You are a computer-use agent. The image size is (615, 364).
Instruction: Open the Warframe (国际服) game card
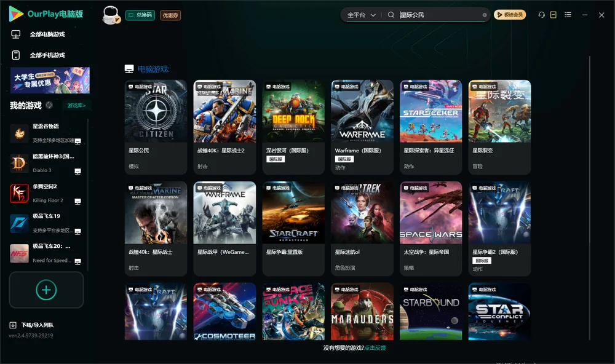point(362,127)
